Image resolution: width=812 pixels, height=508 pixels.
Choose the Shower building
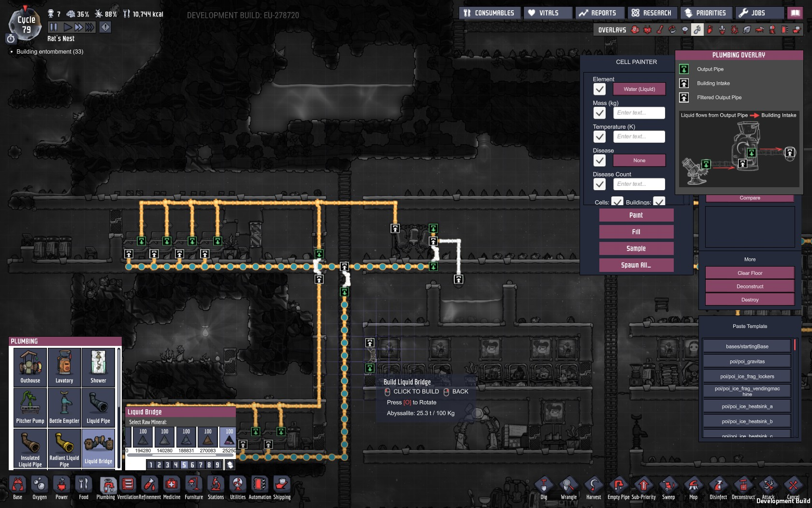[98, 367]
